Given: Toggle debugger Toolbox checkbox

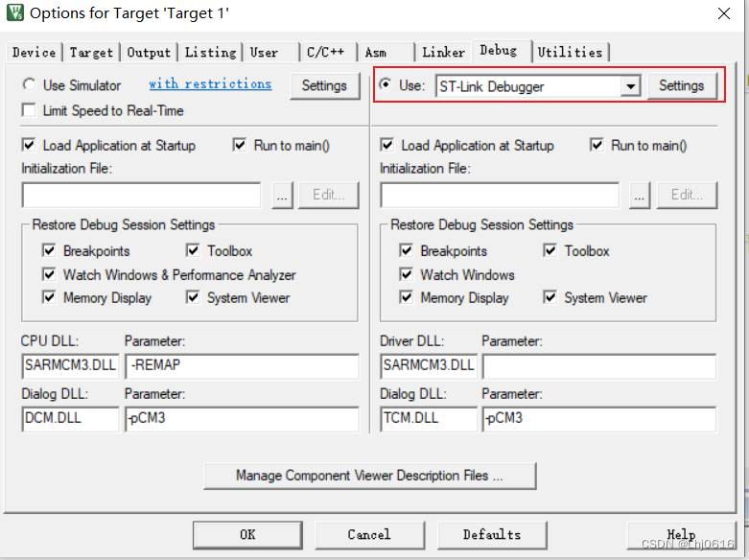Looking at the screenshot, I should tap(550, 250).
